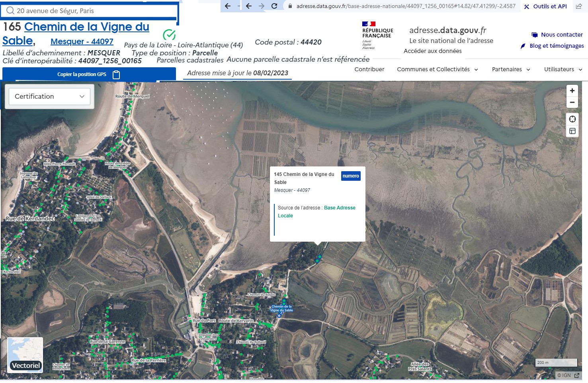
Task: Open Blog et témoignages
Action: click(552, 46)
